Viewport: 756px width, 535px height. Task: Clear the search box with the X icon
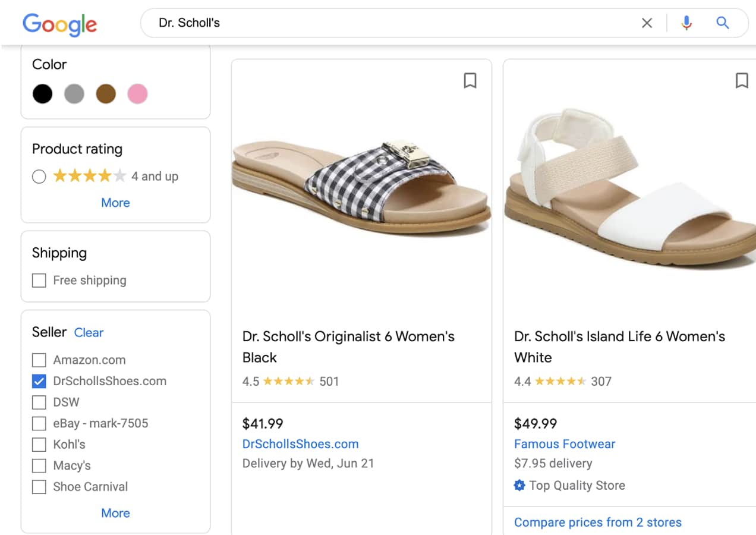[647, 23]
